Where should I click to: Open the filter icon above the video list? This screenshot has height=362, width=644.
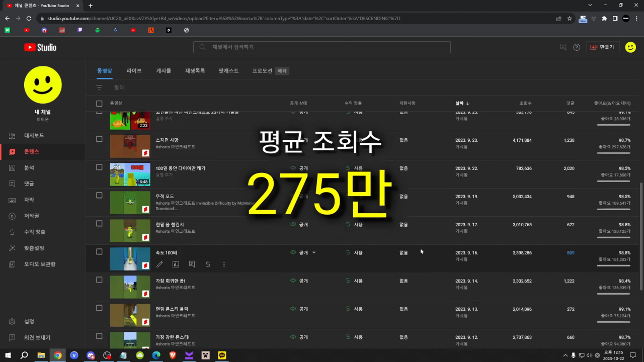tap(99, 87)
